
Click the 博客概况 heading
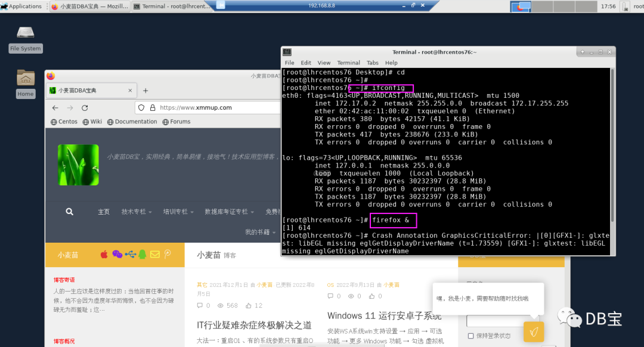pyautogui.click(x=64, y=341)
